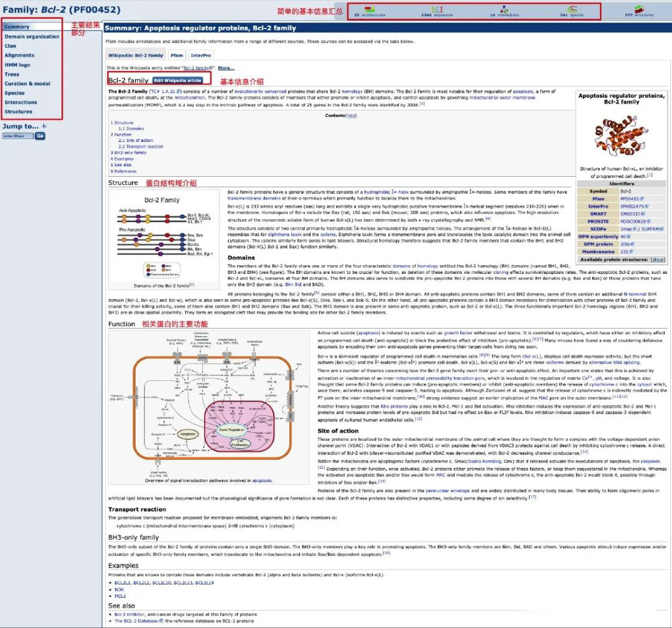Expand the Wikipedia entry with More link
This screenshot has width=672, height=628.
coord(226,68)
